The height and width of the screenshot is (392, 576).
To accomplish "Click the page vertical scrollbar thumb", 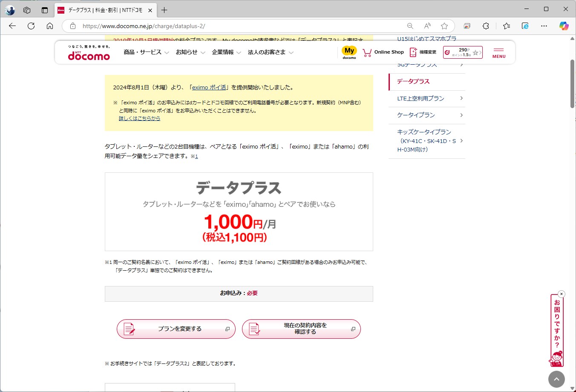I will point(572,84).
